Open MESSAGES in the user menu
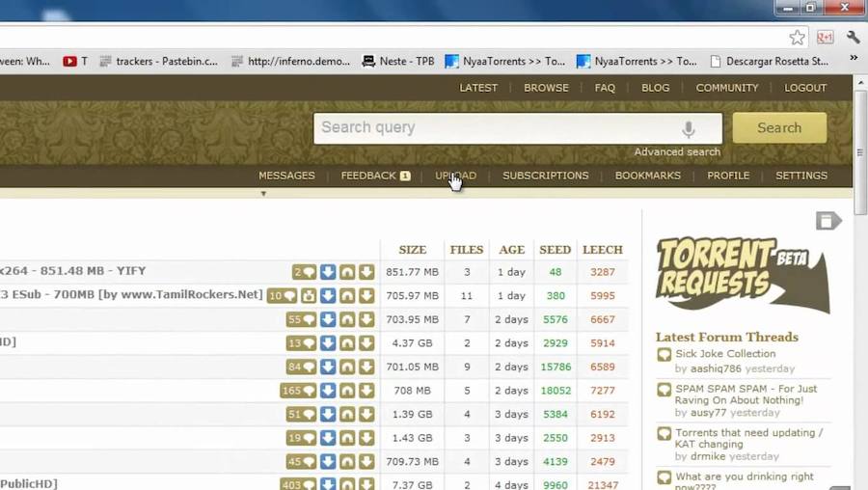 point(286,176)
